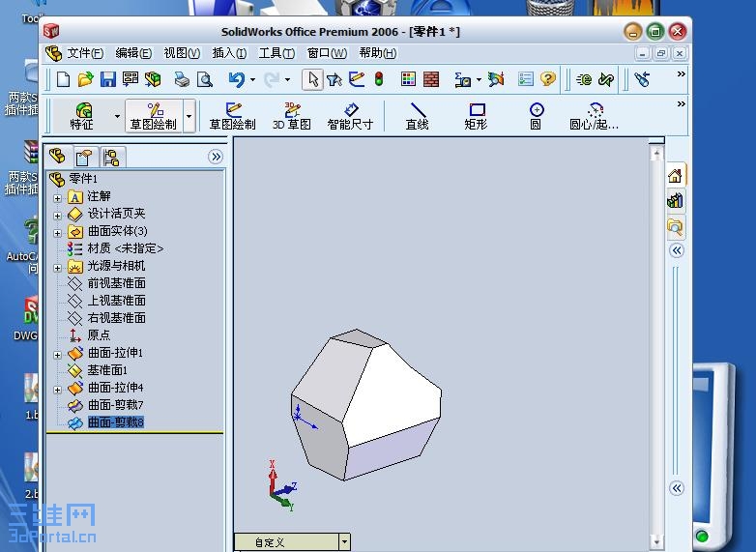Select the 基准面1 feature
The height and width of the screenshot is (552, 756).
pyautogui.click(x=107, y=370)
